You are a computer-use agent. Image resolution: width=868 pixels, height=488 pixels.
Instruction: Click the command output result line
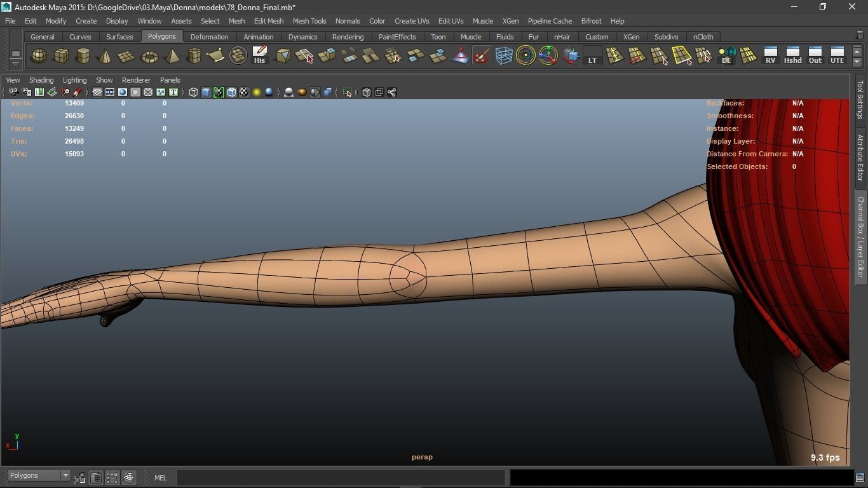[681, 477]
